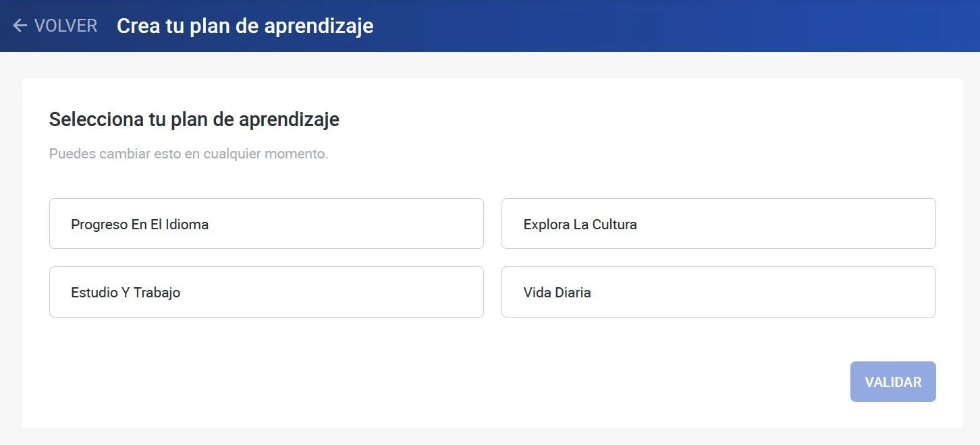Select the Vida Diaria learning plan
The width and height of the screenshot is (980, 445).
coord(718,292)
